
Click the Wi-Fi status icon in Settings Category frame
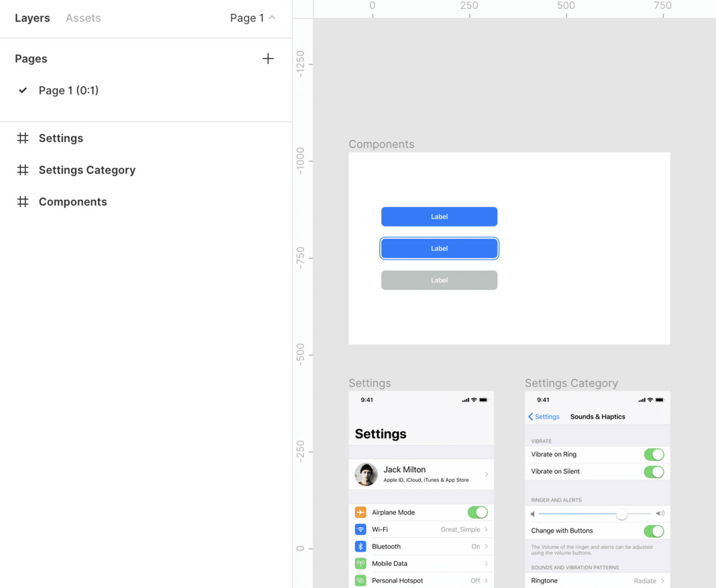[x=650, y=400]
